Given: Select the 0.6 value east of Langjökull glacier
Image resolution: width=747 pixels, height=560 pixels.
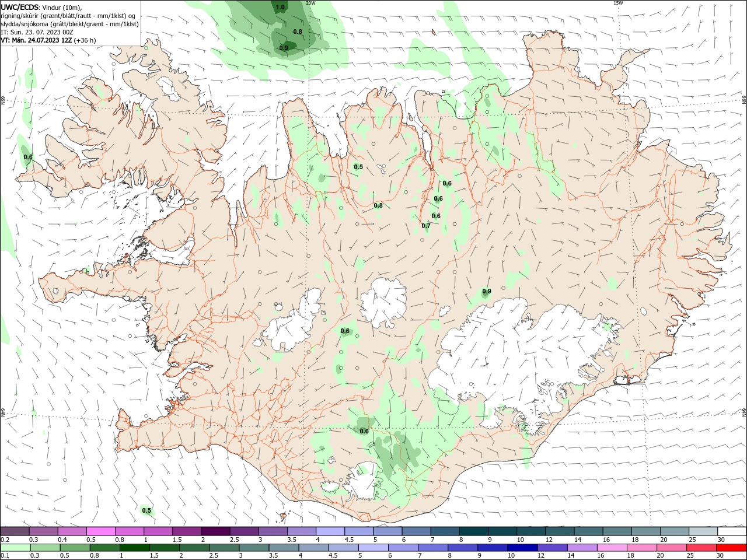Looking at the screenshot, I should click(x=345, y=331).
